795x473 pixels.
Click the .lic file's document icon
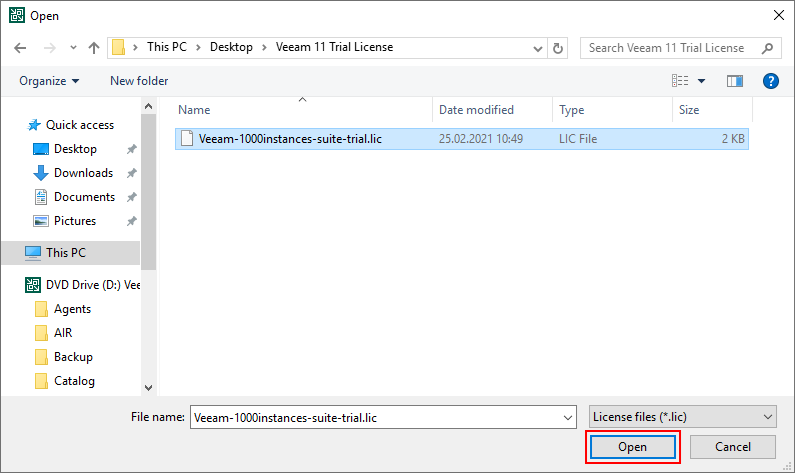click(187, 138)
